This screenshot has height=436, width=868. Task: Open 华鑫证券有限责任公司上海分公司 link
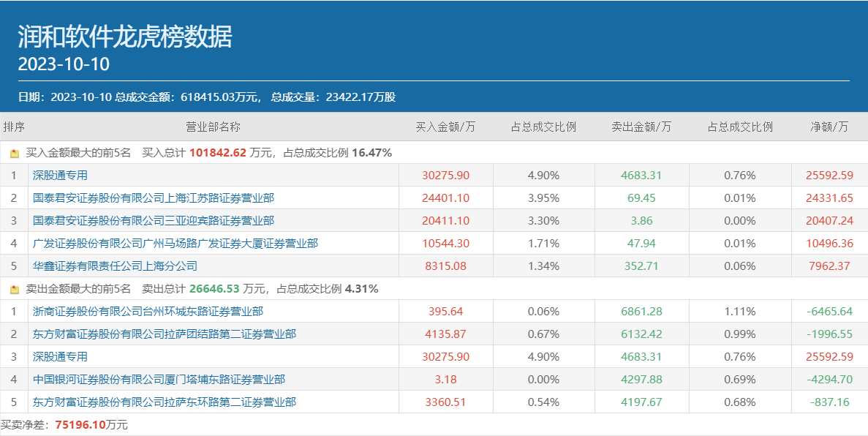click(x=115, y=266)
